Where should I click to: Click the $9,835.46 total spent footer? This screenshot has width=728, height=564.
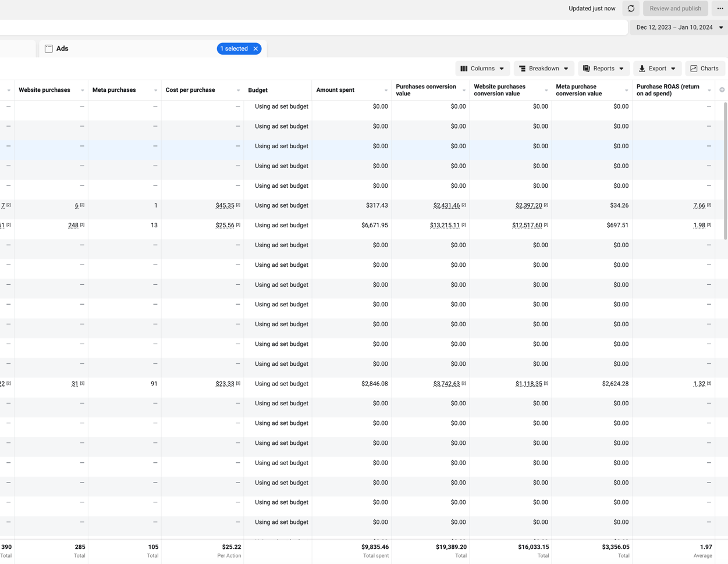coord(375,547)
